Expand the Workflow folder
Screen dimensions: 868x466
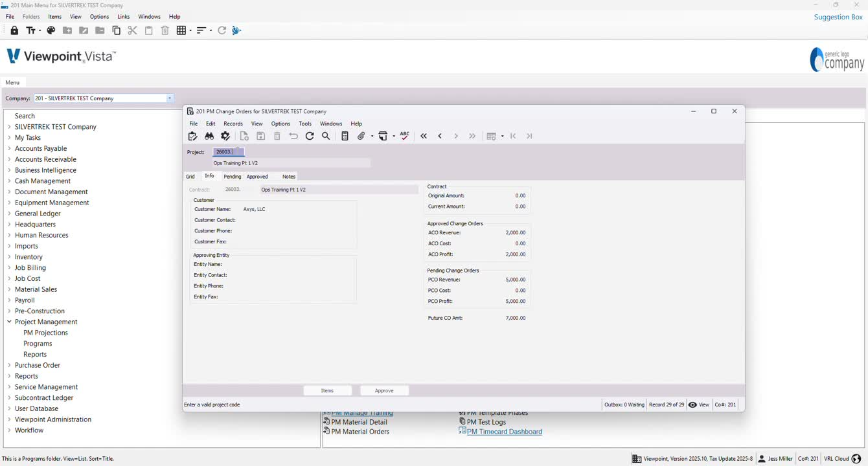pos(9,430)
